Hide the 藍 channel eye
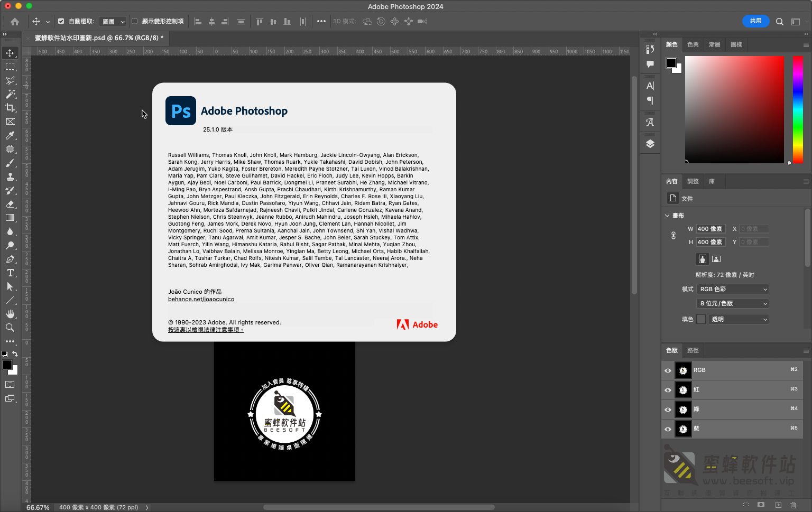Image resolution: width=812 pixels, height=512 pixels. pyautogui.click(x=668, y=429)
